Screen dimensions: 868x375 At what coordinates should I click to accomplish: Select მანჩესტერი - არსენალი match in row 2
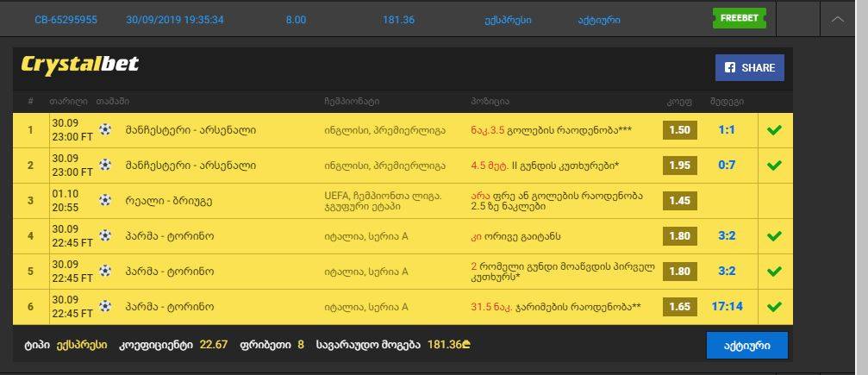click(191, 165)
